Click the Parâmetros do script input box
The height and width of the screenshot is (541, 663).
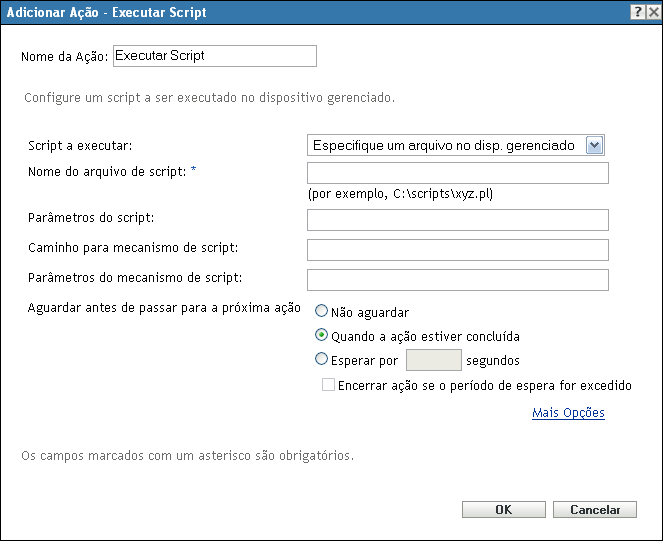[457, 220]
